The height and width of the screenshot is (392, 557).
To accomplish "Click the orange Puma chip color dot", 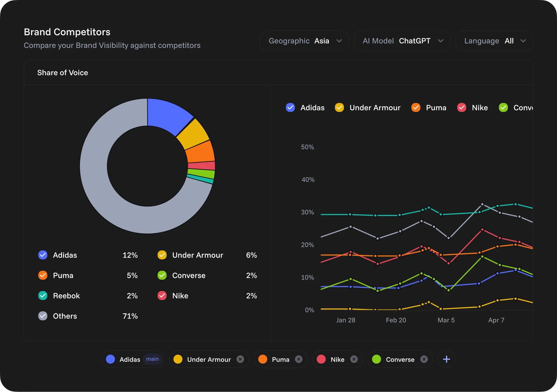I will pyautogui.click(x=263, y=359).
